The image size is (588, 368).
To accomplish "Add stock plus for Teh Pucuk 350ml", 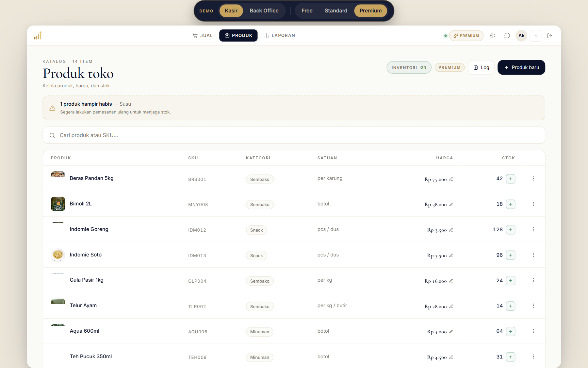I will point(511,357).
